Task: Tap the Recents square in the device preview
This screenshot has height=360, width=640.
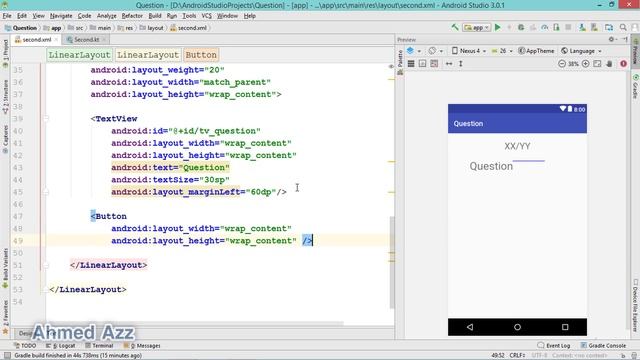Action: pos(565,327)
